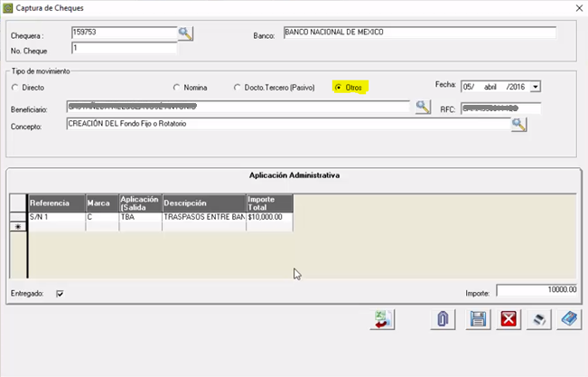Click the blue book icon button

click(568, 319)
